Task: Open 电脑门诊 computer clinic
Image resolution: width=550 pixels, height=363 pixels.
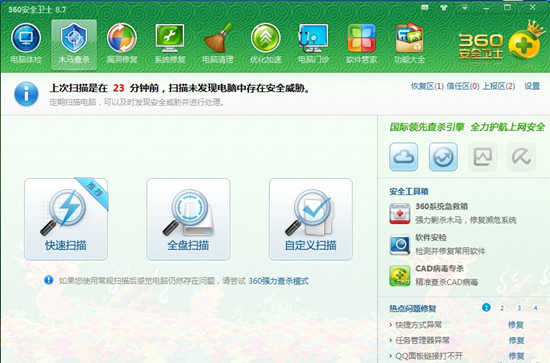Action: (313, 44)
